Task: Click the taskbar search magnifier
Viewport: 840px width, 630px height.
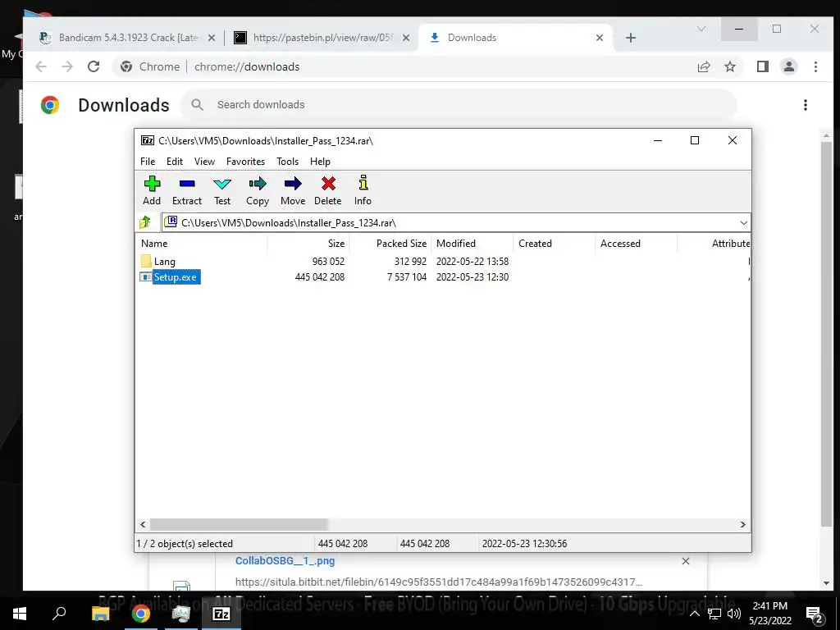Action: pyautogui.click(x=59, y=614)
